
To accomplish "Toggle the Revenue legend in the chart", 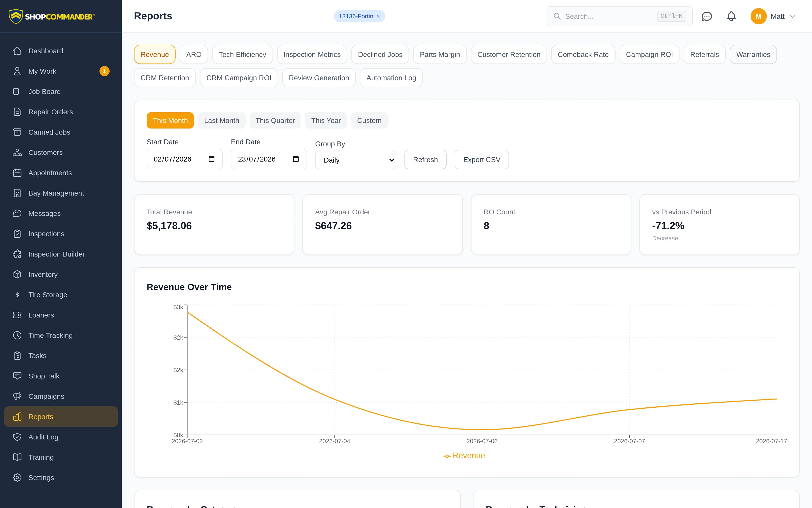I will click(464, 456).
